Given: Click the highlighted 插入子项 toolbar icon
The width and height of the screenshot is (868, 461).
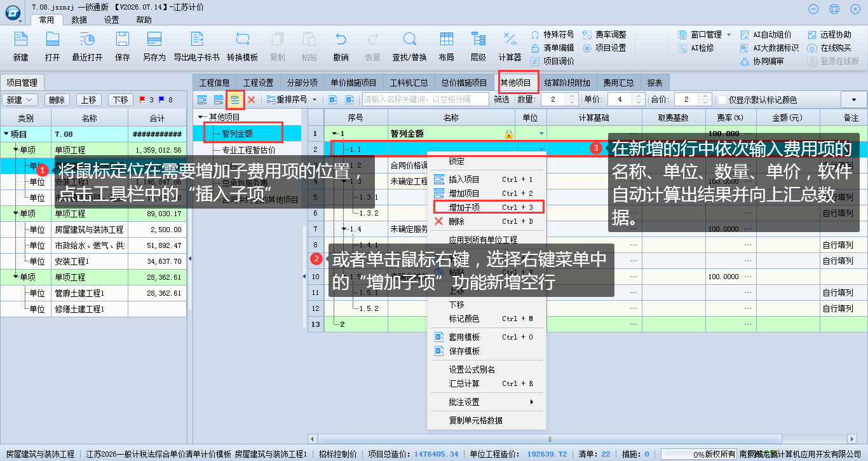Looking at the screenshot, I should pos(235,100).
